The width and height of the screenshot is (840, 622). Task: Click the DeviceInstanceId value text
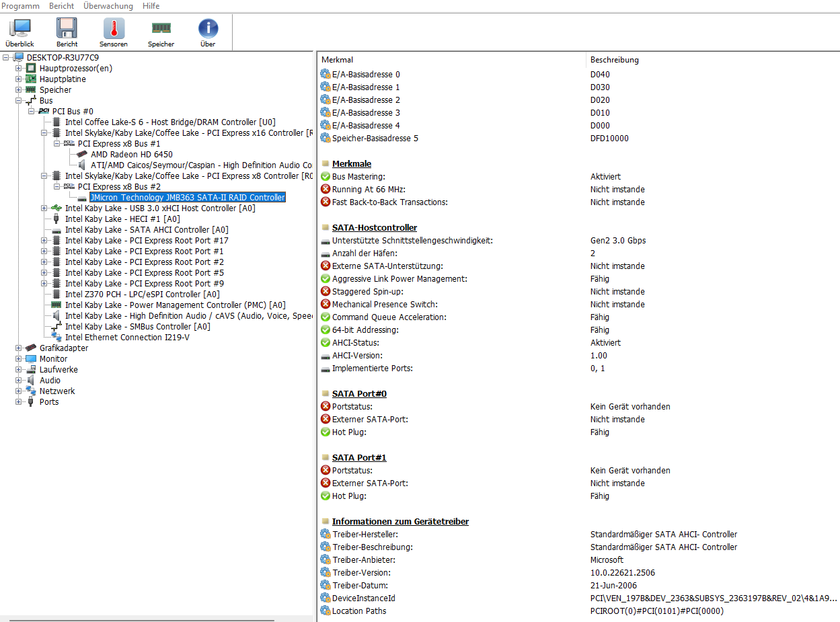coord(714,598)
